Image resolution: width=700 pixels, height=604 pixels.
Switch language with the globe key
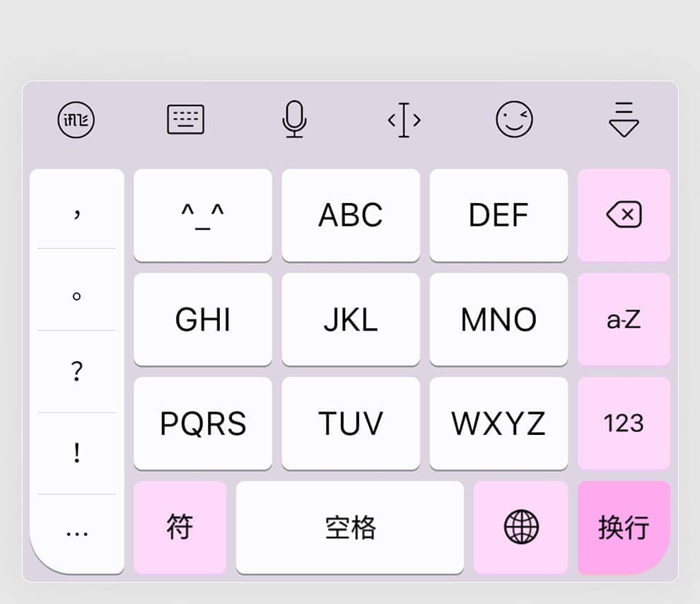coord(521,527)
